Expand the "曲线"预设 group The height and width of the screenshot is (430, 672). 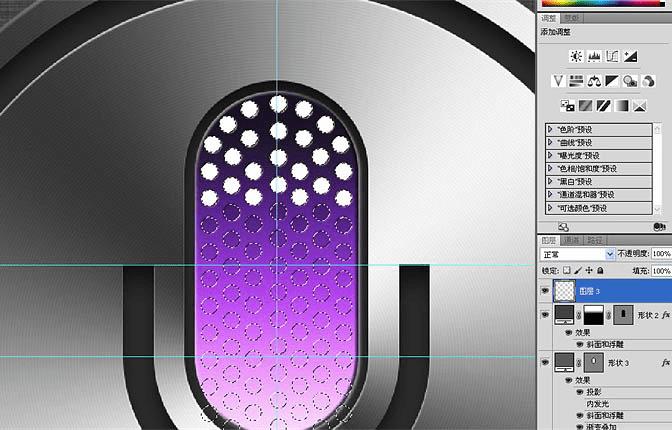550,142
